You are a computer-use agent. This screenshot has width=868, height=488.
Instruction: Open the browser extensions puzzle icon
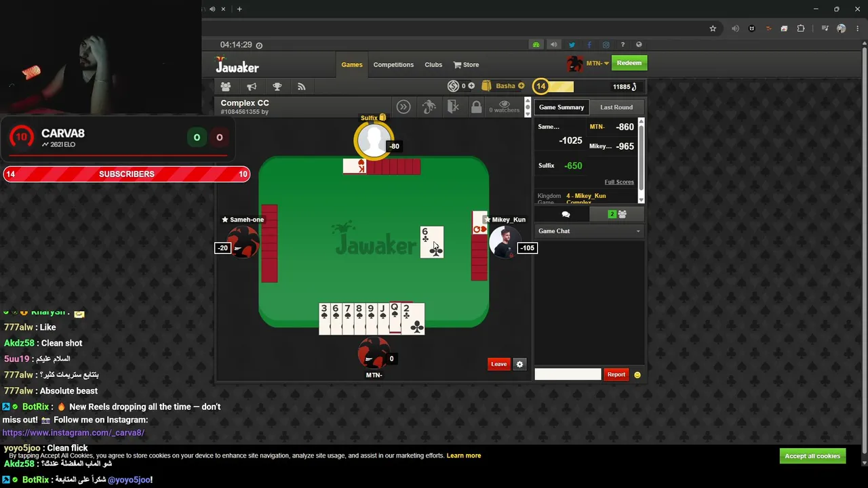[x=801, y=28]
